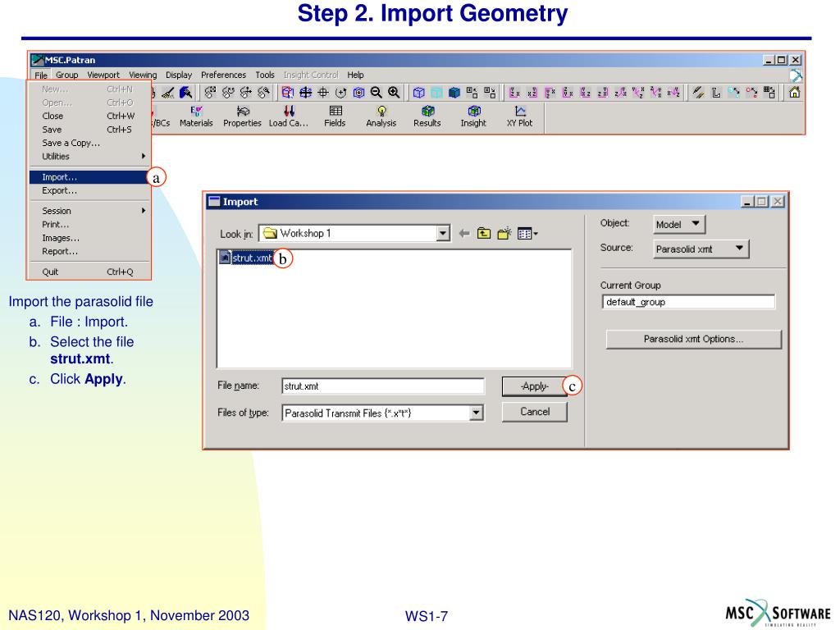Open the Tools menu

[265, 75]
